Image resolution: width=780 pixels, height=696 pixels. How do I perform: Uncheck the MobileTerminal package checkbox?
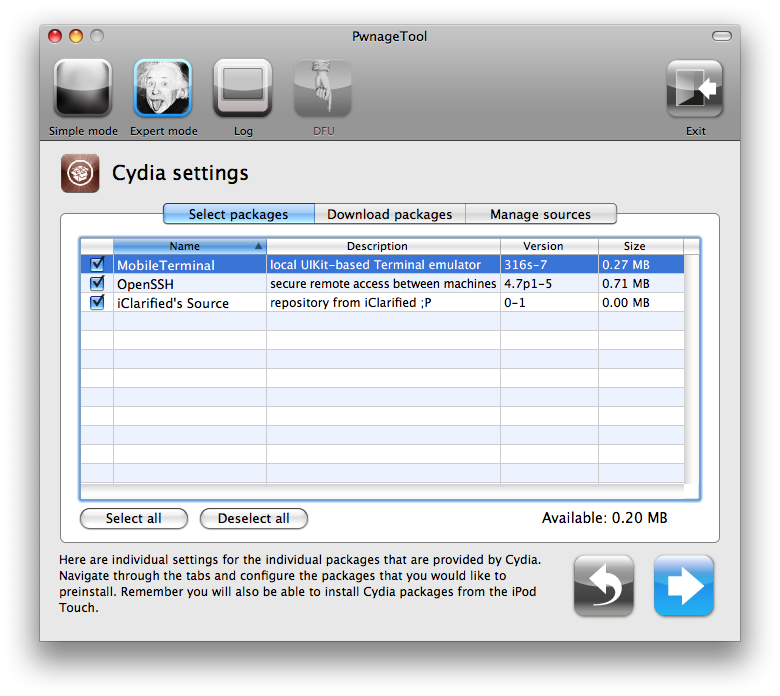[x=97, y=265]
